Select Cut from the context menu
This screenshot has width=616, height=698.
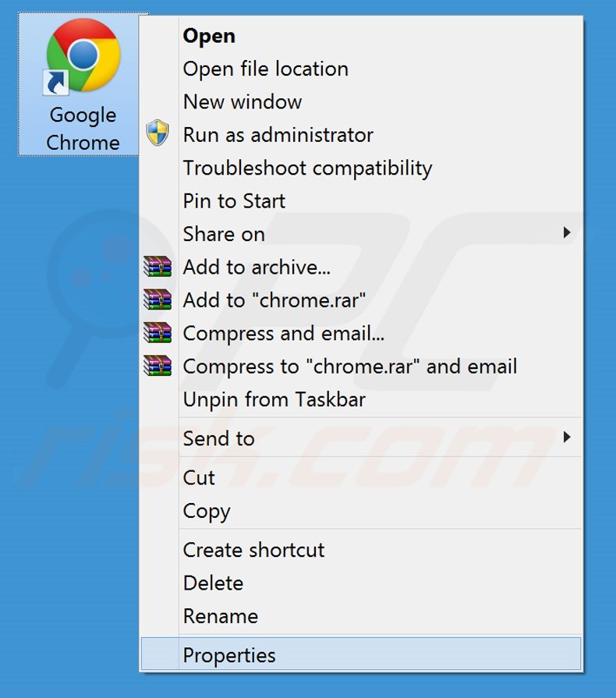click(361, 477)
